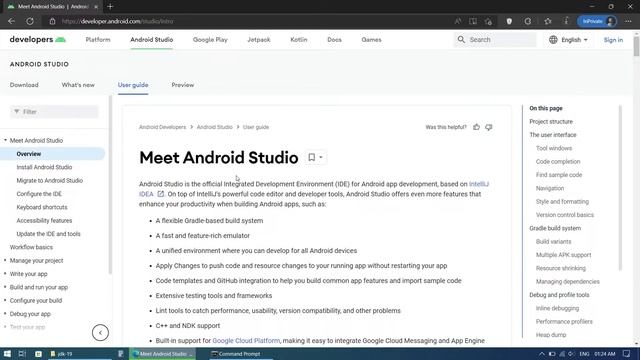Viewport: 640px width, 360px height.
Task: Open the English language dropdown
Action: click(569, 40)
